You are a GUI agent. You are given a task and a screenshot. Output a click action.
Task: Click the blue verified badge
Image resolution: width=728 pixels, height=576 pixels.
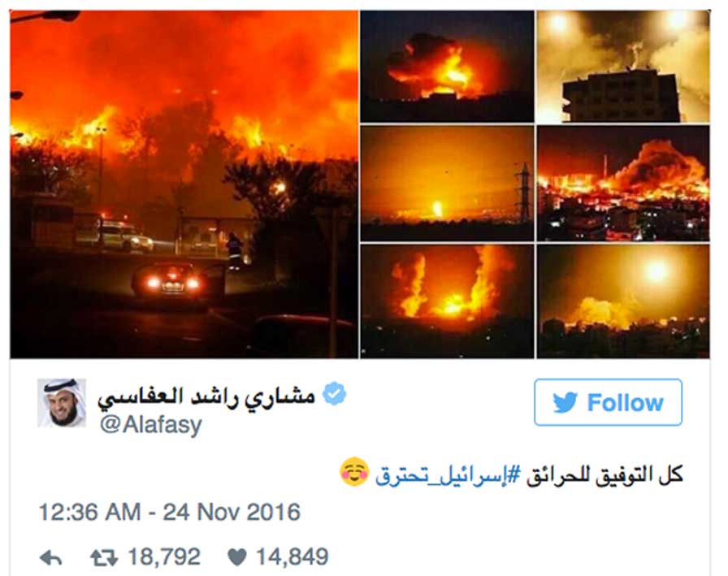point(334,394)
